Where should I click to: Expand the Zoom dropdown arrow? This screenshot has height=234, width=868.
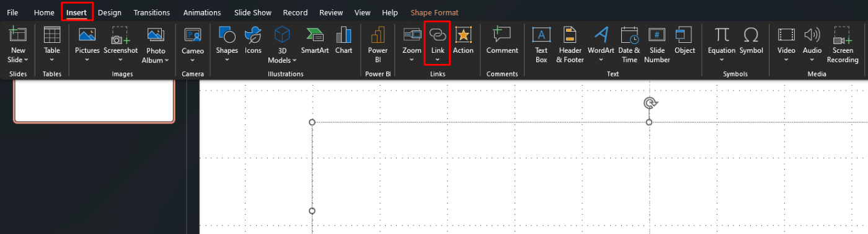click(x=412, y=60)
